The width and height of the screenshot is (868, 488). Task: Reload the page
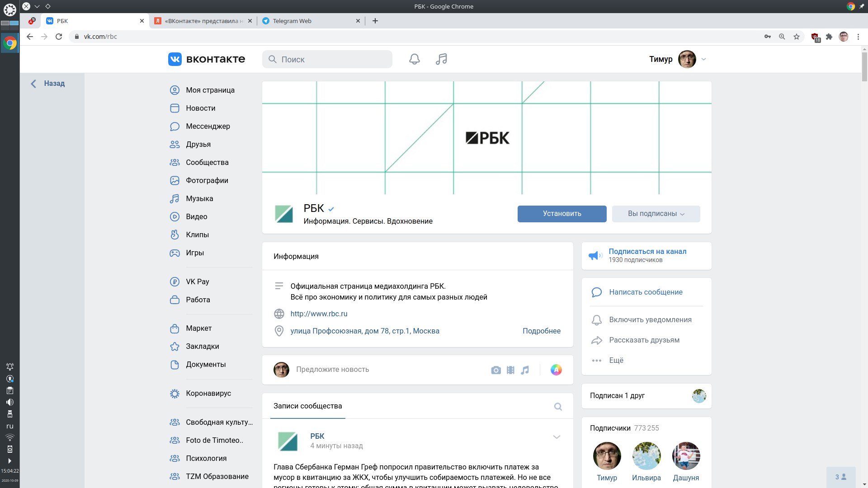pos(59,37)
